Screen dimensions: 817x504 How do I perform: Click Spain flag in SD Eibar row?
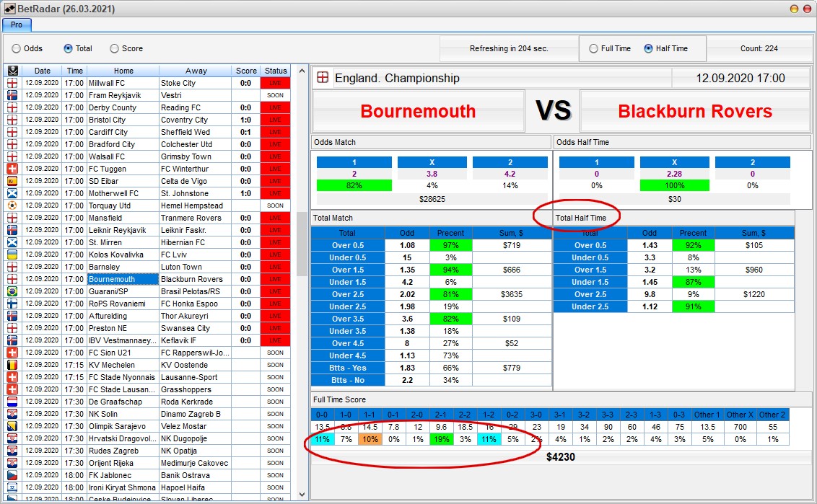click(x=12, y=181)
